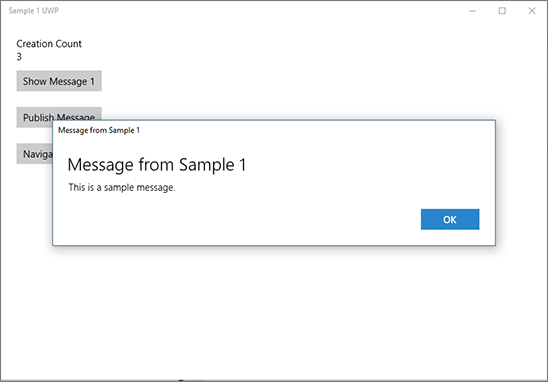548x382 pixels.
Task: Click empty dialog space left of OK button
Action: click(245, 219)
